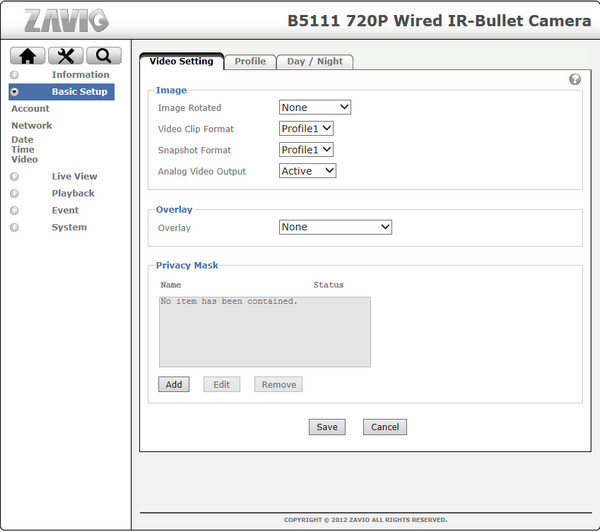Click the Home icon button
This screenshot has width=600, height=532.
coord(27,56)
